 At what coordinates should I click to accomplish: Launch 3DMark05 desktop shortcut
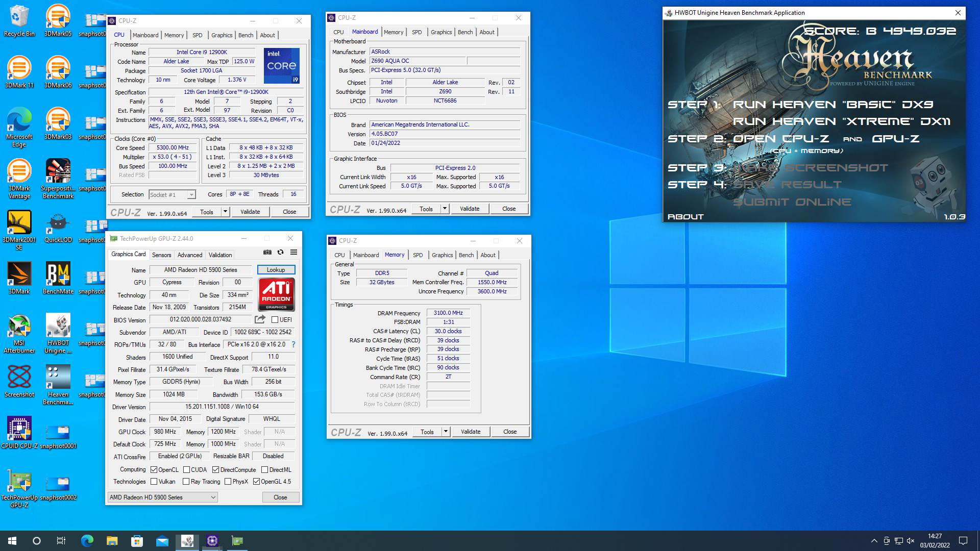[x=58, y=20]
